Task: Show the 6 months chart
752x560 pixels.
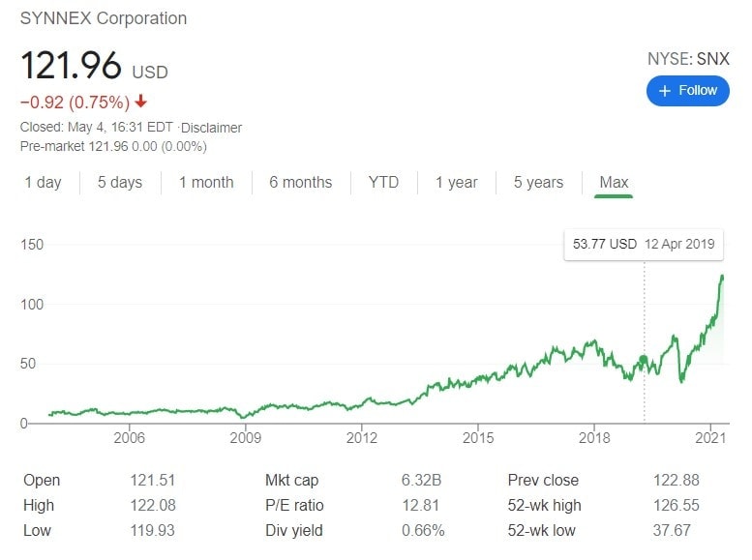Action: pos(300,182)
